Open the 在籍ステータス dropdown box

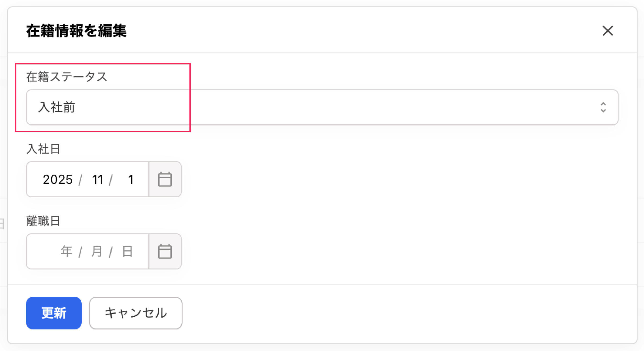tap(322, 107)
